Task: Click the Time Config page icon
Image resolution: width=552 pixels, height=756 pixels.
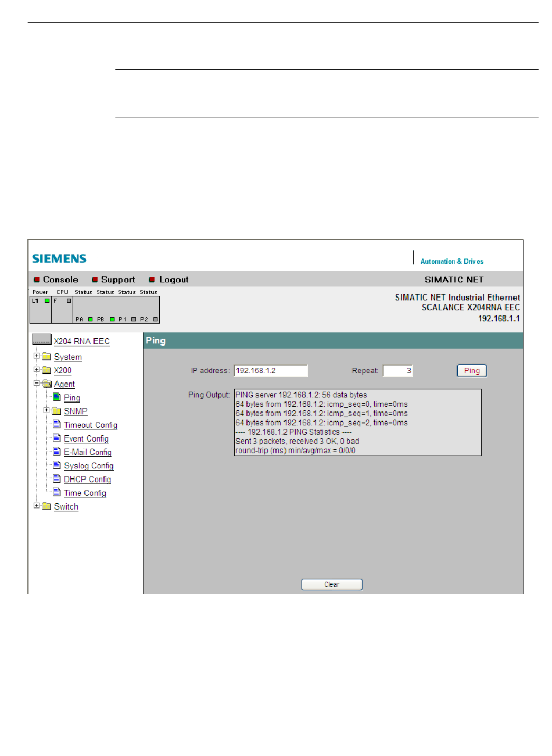Action: [57, 492]
